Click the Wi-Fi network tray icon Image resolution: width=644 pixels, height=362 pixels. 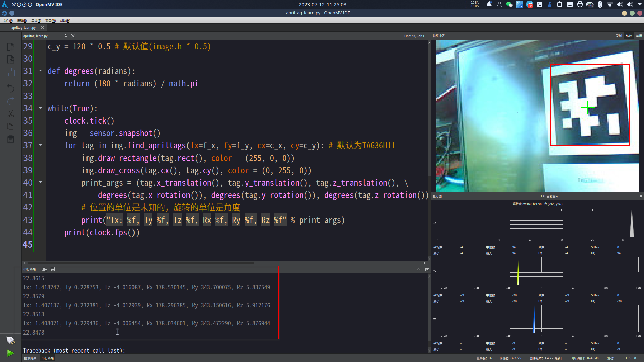pyautogui.click(x=610, y=4)
